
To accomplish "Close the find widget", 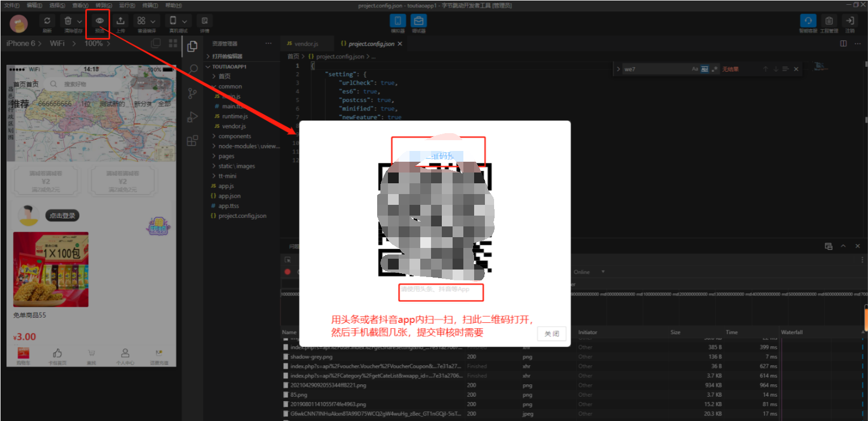I will point(796,69).
